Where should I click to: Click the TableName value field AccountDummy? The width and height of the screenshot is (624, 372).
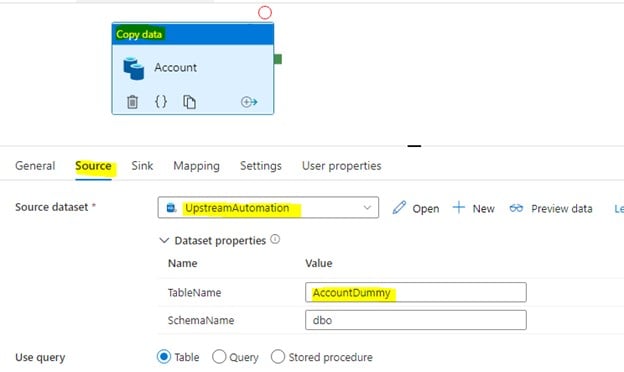click(x=416, y=292)
